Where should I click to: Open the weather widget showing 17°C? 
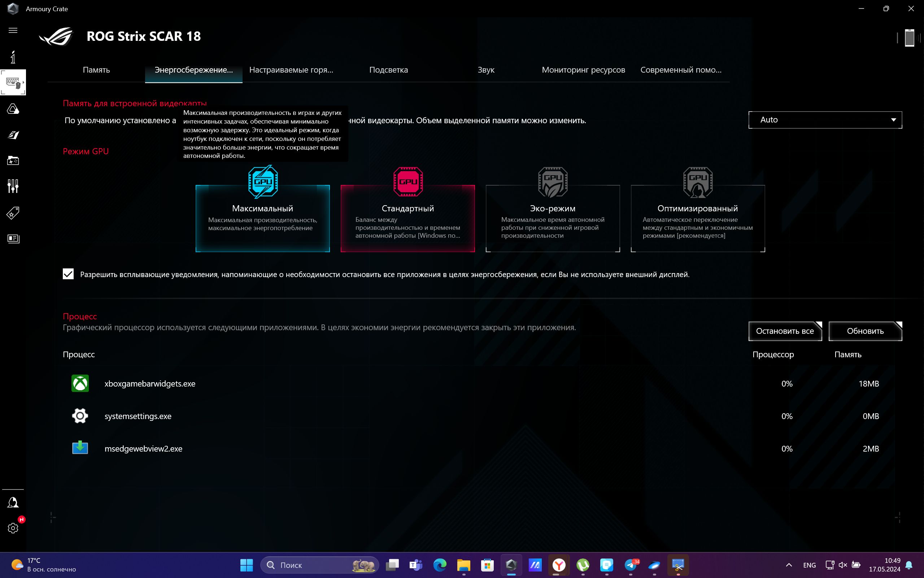[x=44, y=565]
